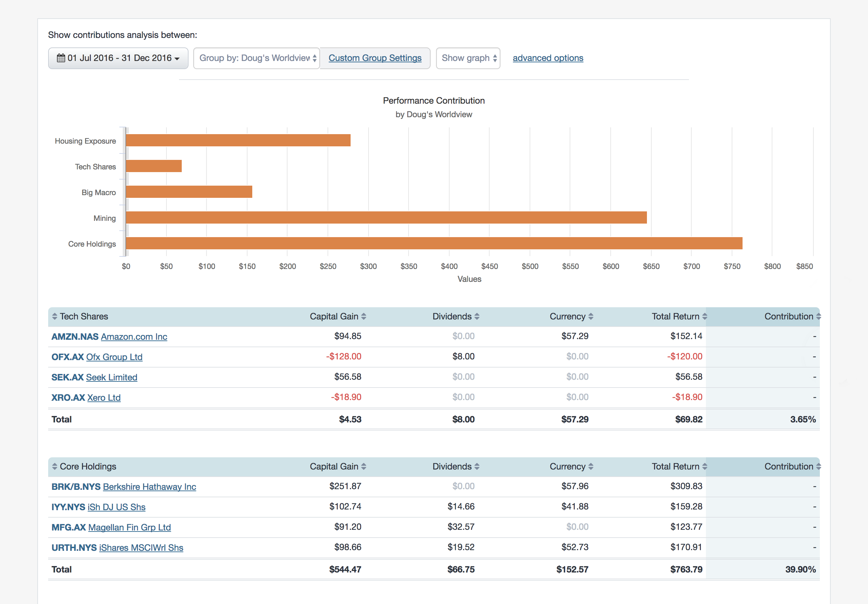Open Berkshire Hathaway Inc holding details
The image size is (868, 604).
coord(149,486)
